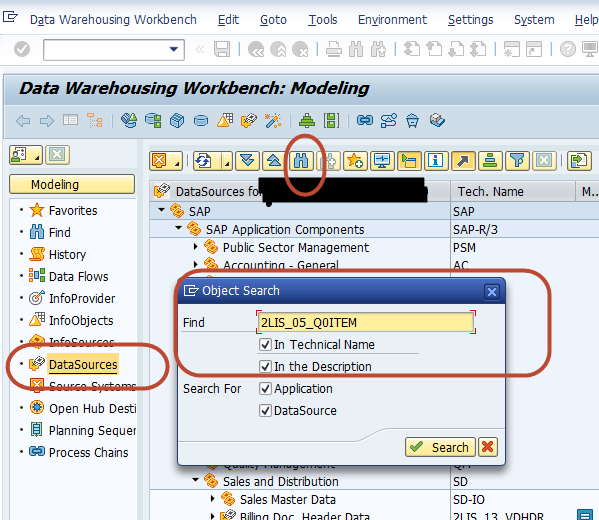This screenshot has height=520, width=599.
Task: Click the Save icon in system toolbar
Action: click(x=222, y=49)
